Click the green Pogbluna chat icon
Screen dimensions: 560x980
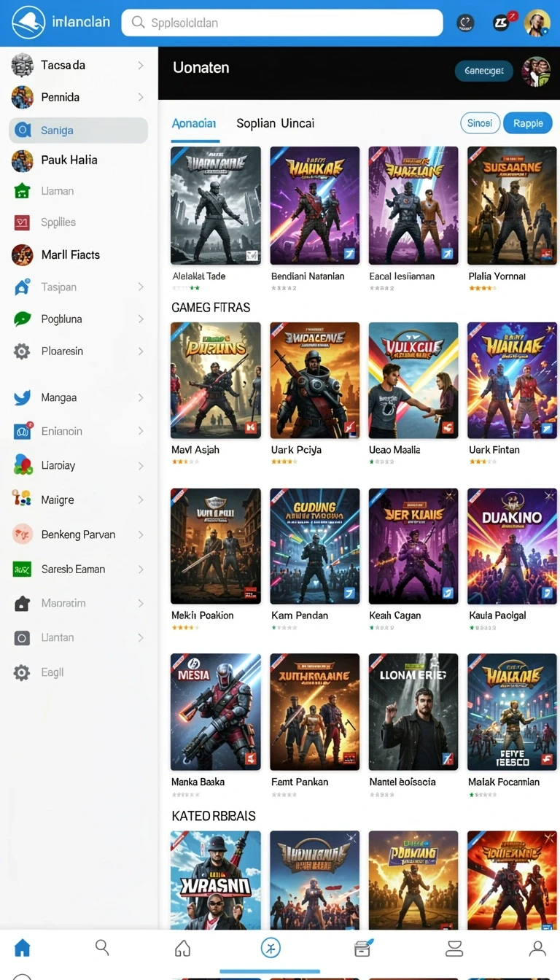23,319
